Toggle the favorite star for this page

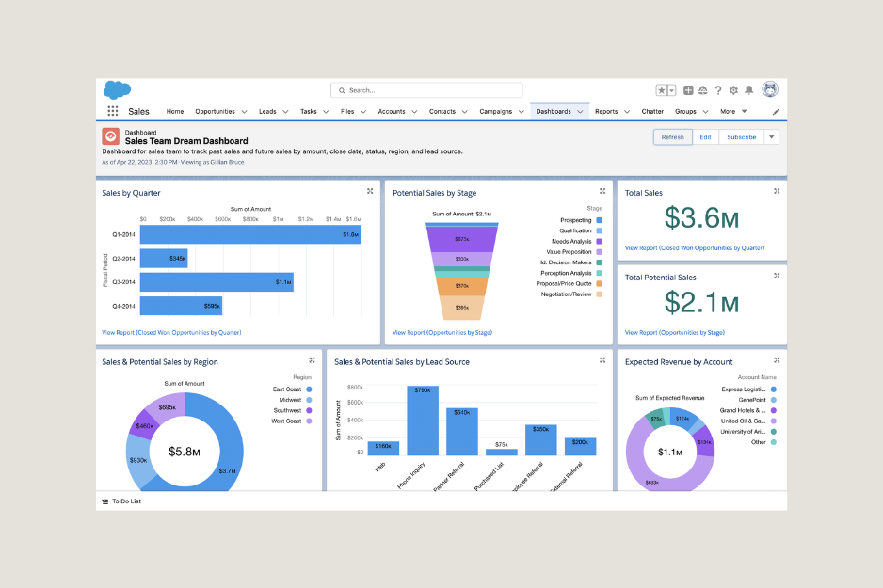(661, 89)
